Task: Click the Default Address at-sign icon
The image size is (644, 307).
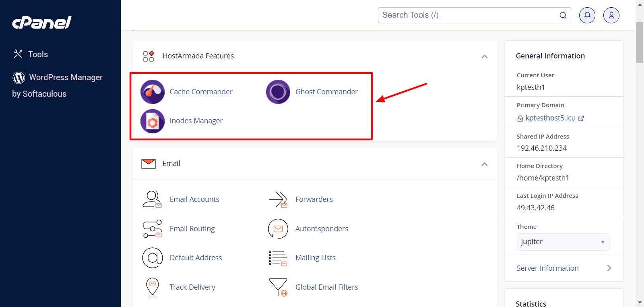Action: coord(152,258)
